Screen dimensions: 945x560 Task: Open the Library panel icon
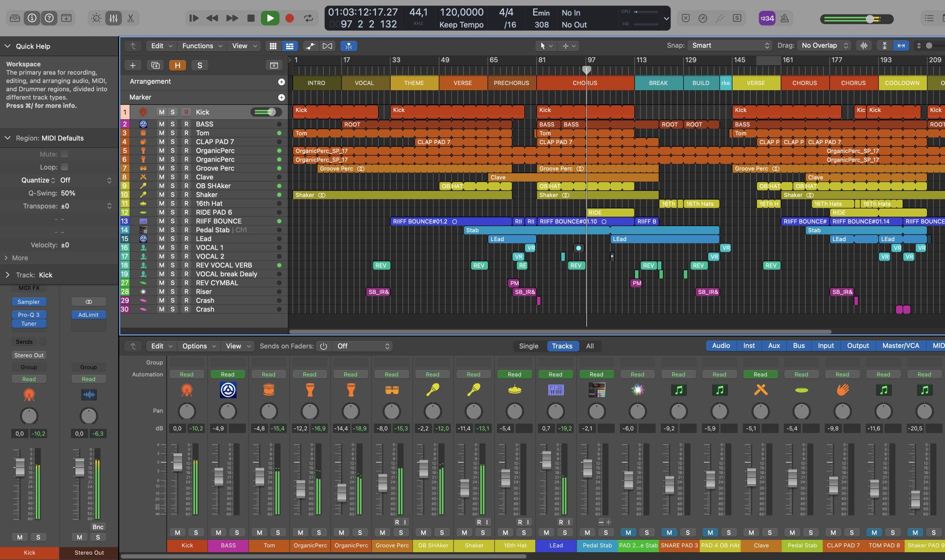click(x=15, y=18)
